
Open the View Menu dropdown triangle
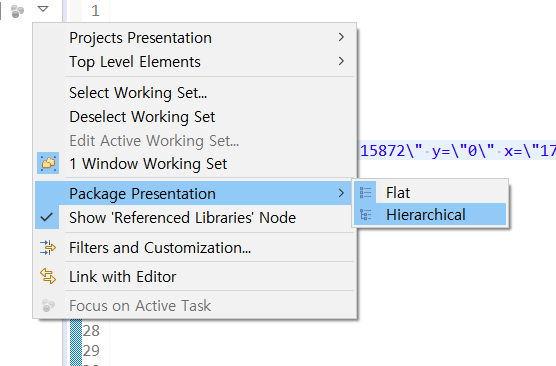point(43,9)
